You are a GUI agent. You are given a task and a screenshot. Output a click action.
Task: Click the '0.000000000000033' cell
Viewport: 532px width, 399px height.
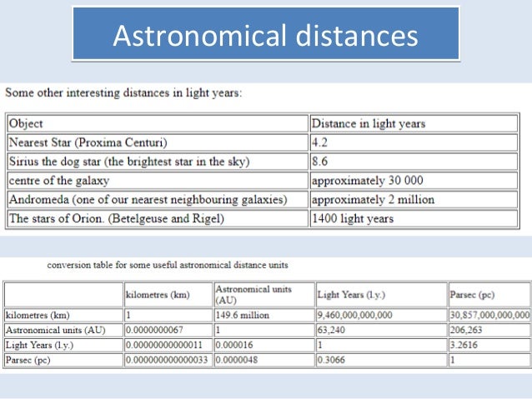pyautogui.click(x=168, y=360)
